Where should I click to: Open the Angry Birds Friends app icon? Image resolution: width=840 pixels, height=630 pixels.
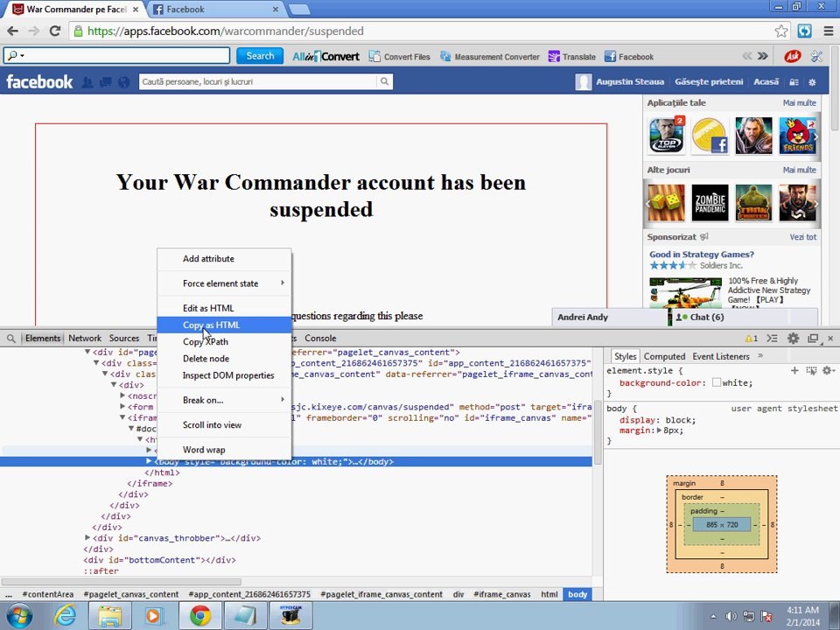[798, 136]
